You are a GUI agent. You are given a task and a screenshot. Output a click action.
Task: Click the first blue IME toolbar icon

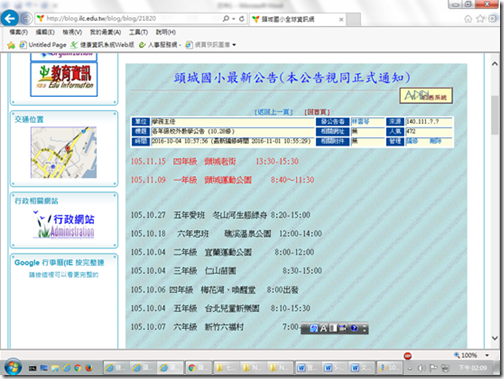(x=314, y=329)
